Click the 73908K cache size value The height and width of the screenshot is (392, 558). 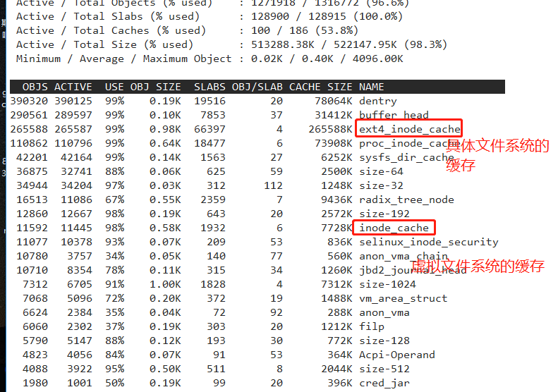click(x=334, y=143)
